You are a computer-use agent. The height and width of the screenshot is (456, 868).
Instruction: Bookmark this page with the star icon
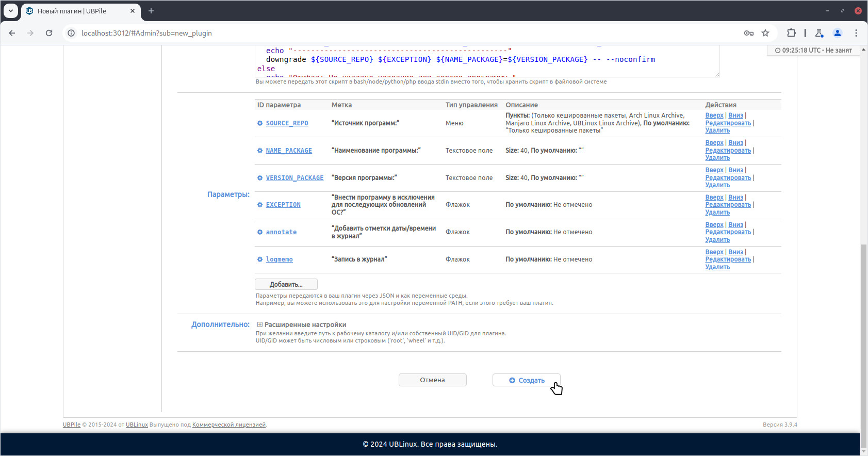point(765,33)
